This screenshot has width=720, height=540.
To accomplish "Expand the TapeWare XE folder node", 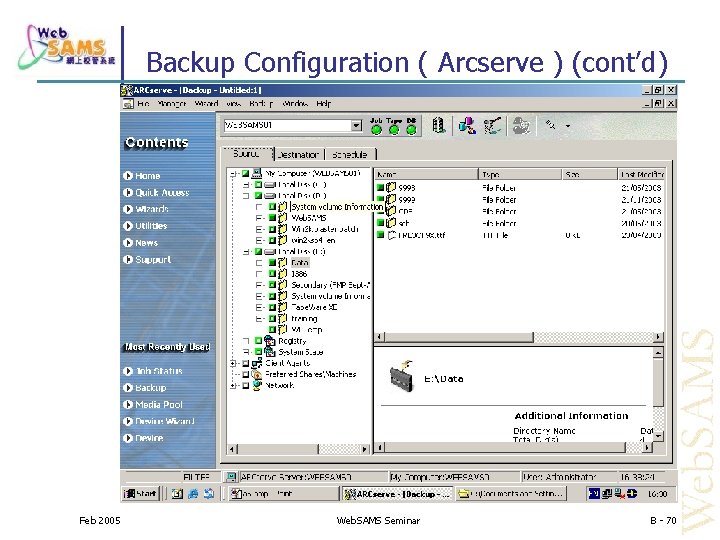I will point(259,307).
